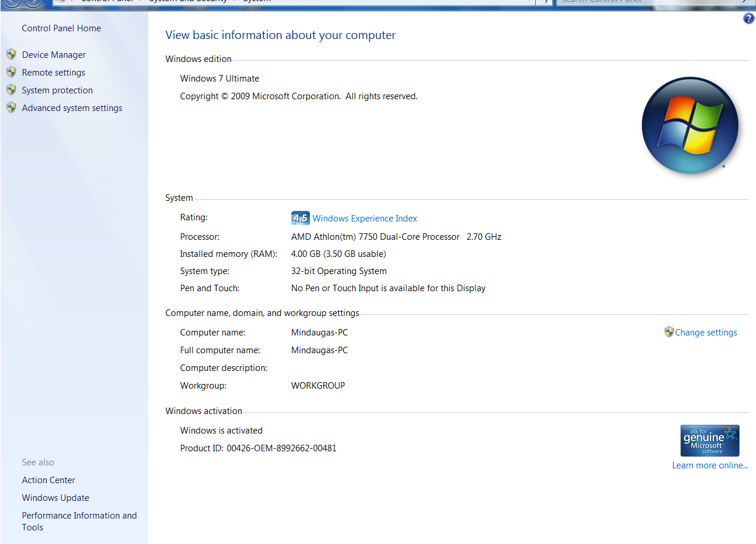Click the shield icon next to Change settings
Viewport: 756px width, 544px height.
click(x=669, y=332)
